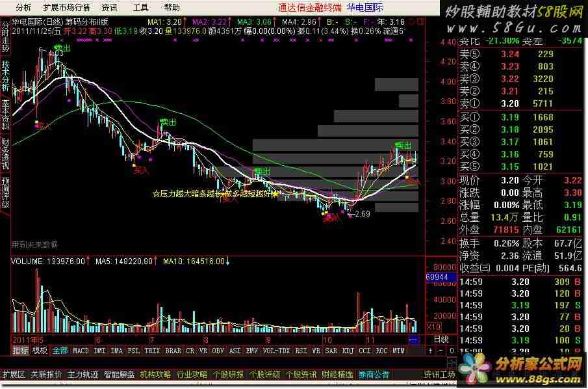Open the 日线 period selector

click(441, 340)
